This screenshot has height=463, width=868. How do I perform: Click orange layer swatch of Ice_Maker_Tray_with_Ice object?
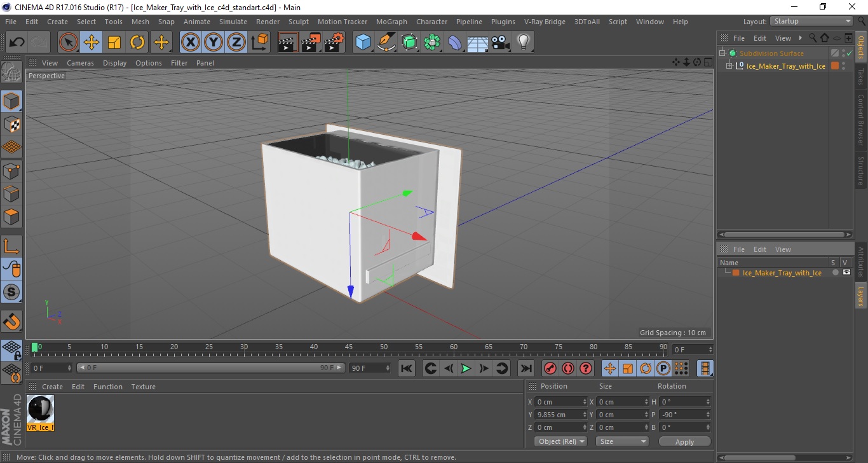pos(835,66)
